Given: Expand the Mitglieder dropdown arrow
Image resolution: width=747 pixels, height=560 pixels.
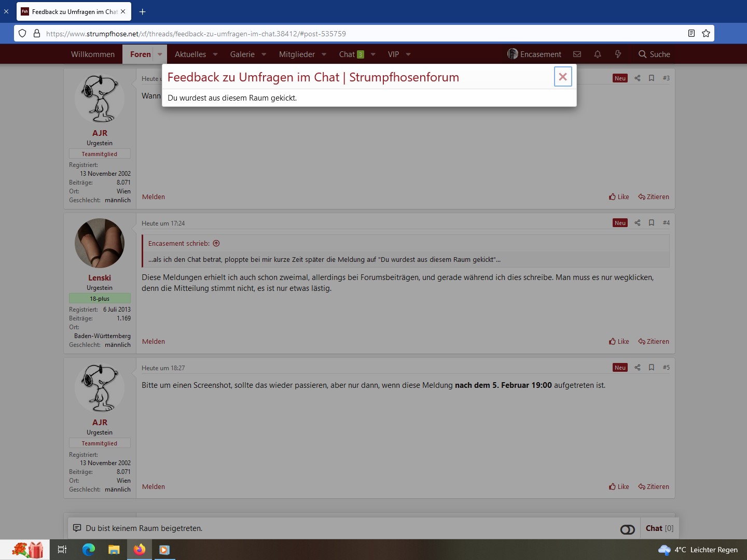Looking at the screenshot, I should pos(324,54).
